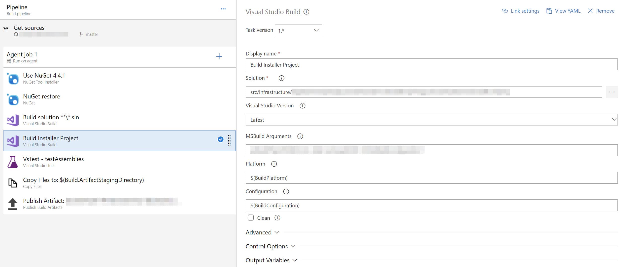644x267 pixels.
Task: Expand the Control Options section
Action: click(271, 246)
